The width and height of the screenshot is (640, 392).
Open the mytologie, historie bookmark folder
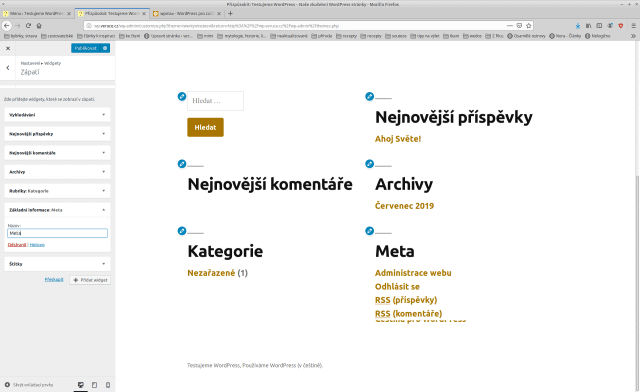[x=242, y=36]
